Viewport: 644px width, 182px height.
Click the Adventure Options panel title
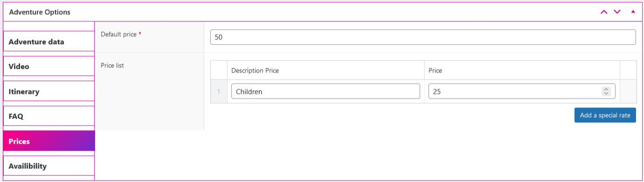(x=40, y=12)
